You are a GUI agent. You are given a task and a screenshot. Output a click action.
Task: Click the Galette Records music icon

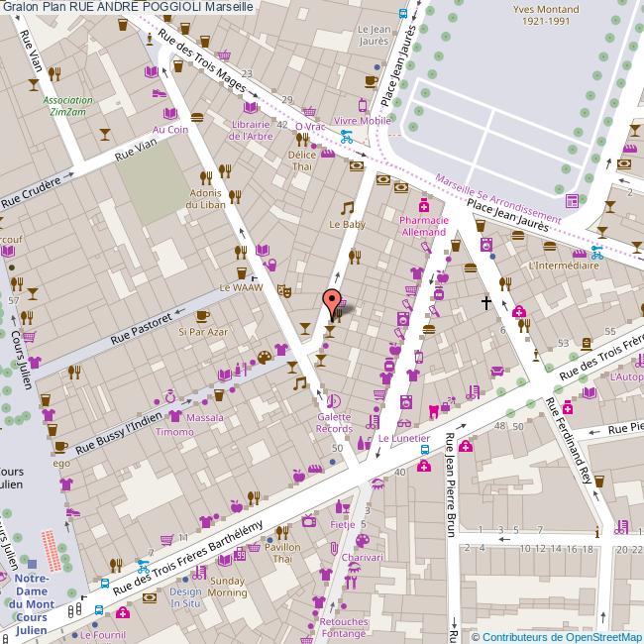pos(334,400)
